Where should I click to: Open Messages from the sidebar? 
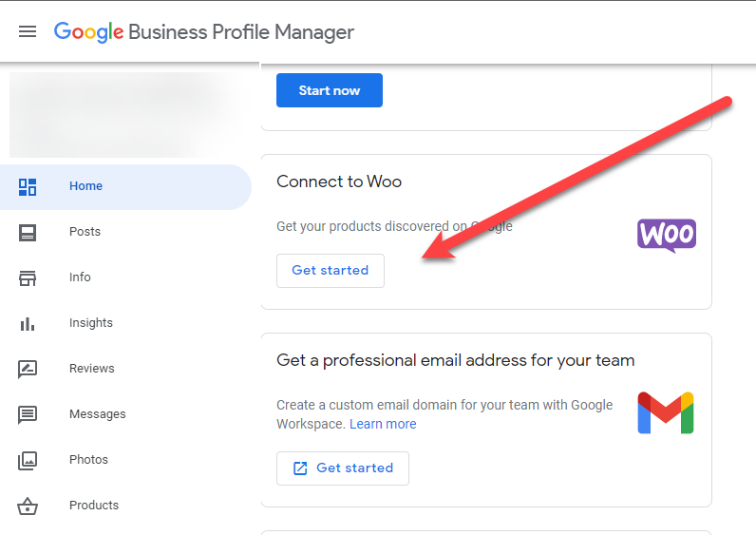tap(98, 414)
